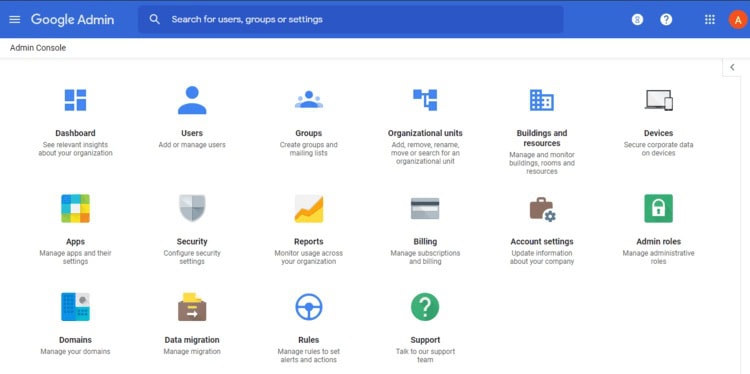Open the Groups people icon
750x374 pixels.
pyautogui.click(x=309, y=99)
